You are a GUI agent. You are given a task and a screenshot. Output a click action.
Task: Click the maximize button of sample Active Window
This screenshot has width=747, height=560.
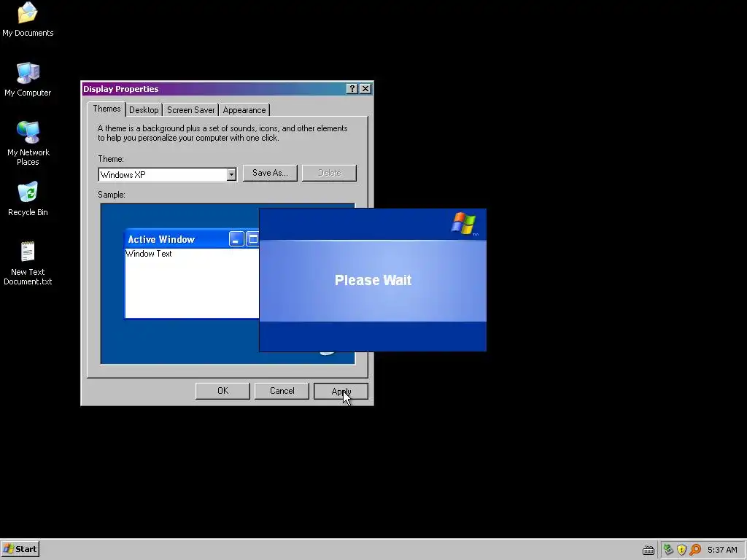click(x=252, y=239)
